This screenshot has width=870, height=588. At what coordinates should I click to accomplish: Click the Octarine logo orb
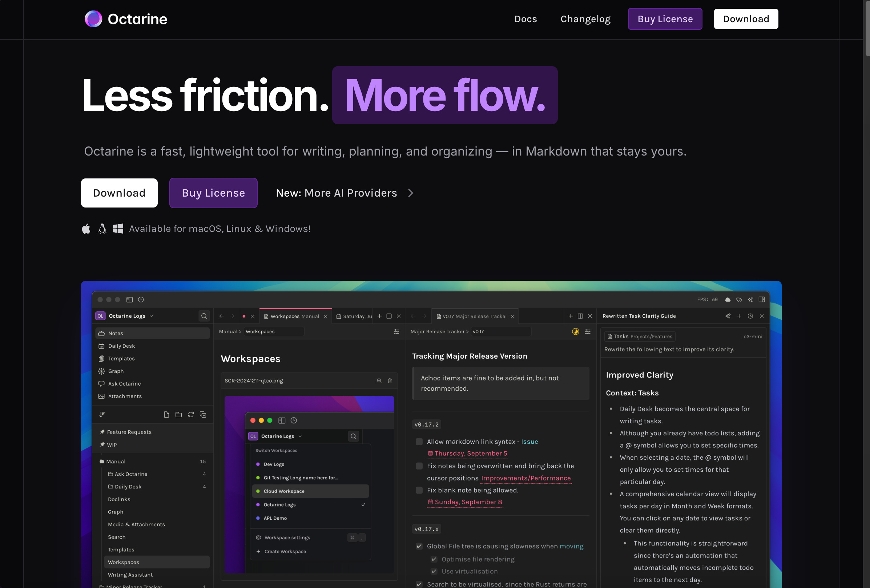tap(93, 19)
